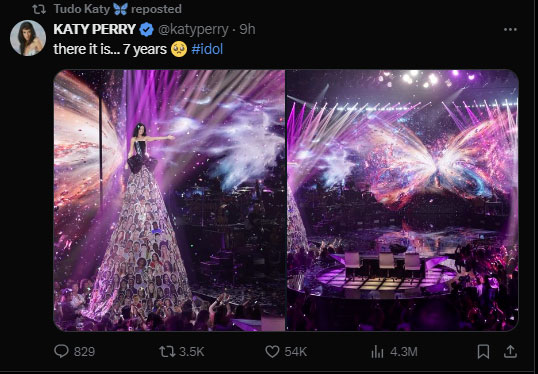Viewport: 538px width, 374px height.
Task: Click the repost arrows icon
Action: tap(167, 351)
